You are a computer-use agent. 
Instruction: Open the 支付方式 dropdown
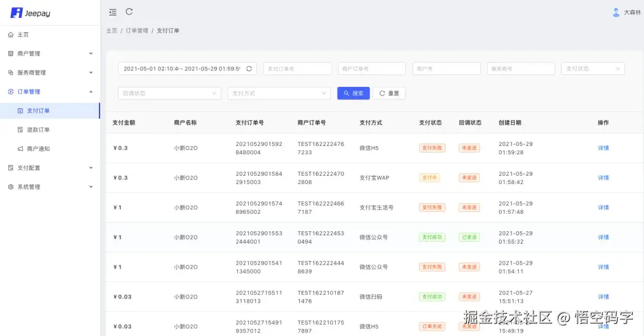coord(279,94)
